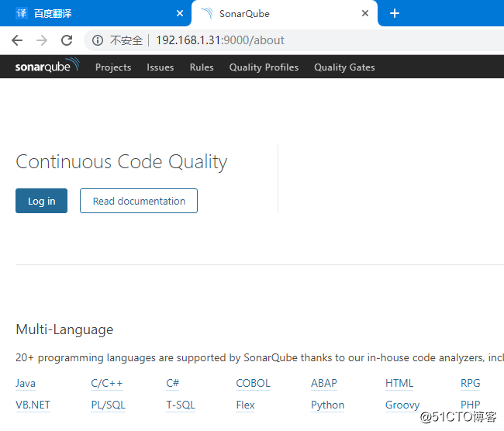
Task: Open a new browser tab
Action: [395, 13]
